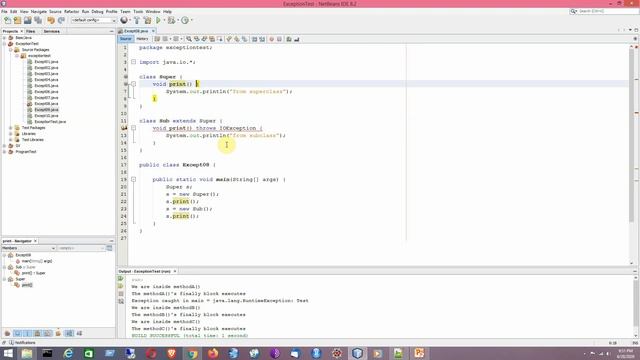Click the Stop Macro Recording icon
Screen dimensions: 640x360
pos(280,39)
